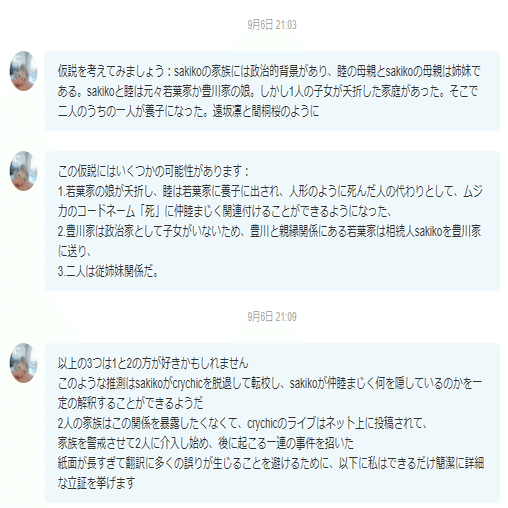
Task: Click the line starting ある。sakikoと睦は
Action: click(268, 91)
